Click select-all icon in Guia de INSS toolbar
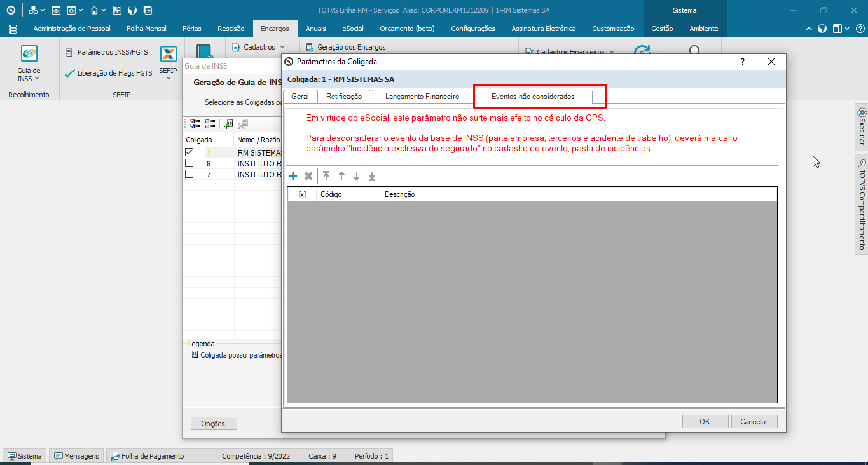 (196, 124)
